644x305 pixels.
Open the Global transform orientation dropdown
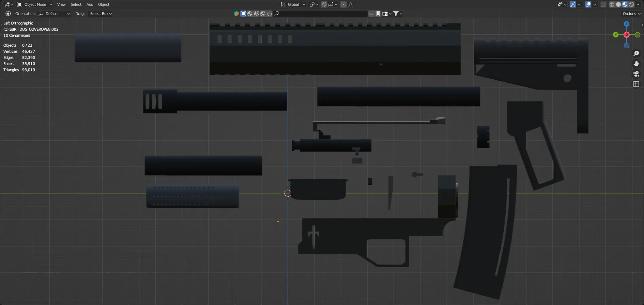[293, 4]
